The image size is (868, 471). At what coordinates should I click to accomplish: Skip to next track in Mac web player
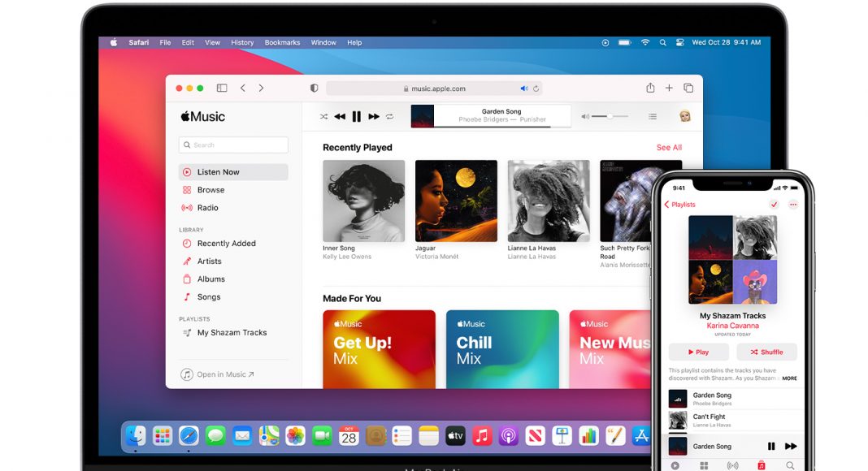(x=374, y=117)
